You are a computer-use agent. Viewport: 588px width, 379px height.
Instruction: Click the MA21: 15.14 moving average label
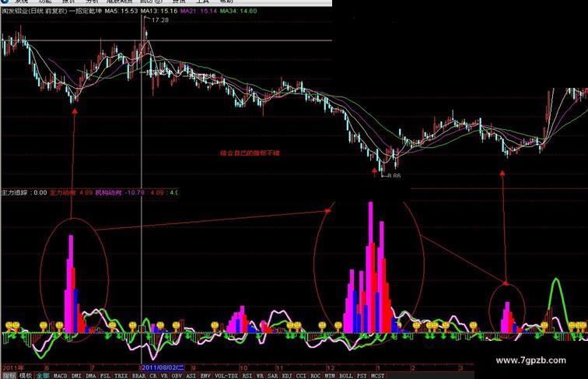point(199,11)
